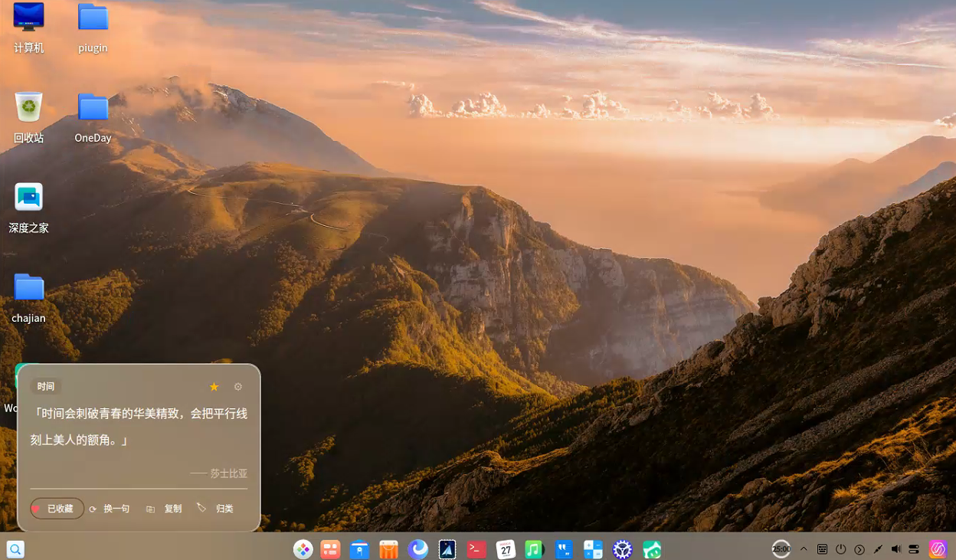The width and height of the screenshot is (956, 560).
Task: Select the OneDay folder on desktop
Action: 93,118
